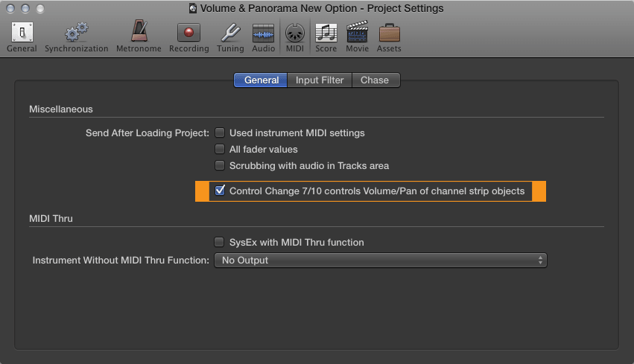Select the MIDI connector icon
Image resolution: width=634 pixels, height=364 pixels.
(295, 33)
